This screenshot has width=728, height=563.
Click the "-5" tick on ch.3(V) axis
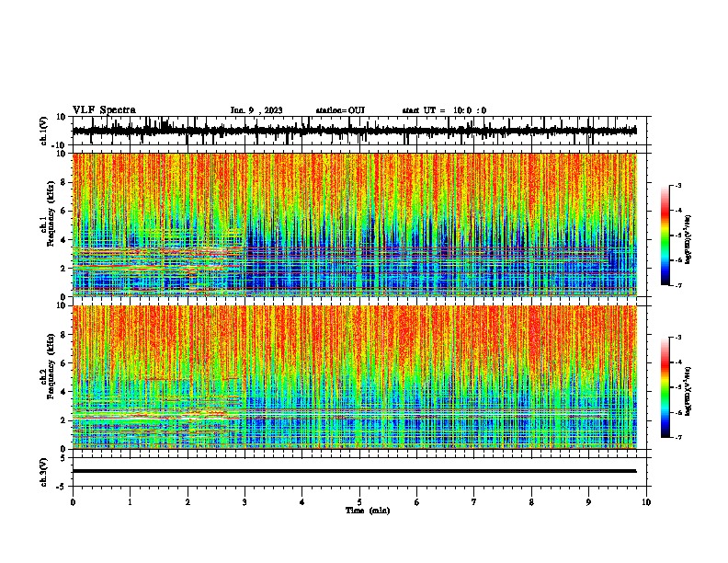coord(62,487)
